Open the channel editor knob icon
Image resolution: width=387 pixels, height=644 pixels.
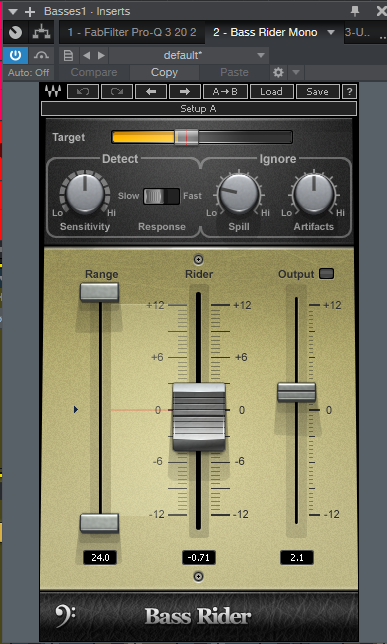tap(16, 32)
